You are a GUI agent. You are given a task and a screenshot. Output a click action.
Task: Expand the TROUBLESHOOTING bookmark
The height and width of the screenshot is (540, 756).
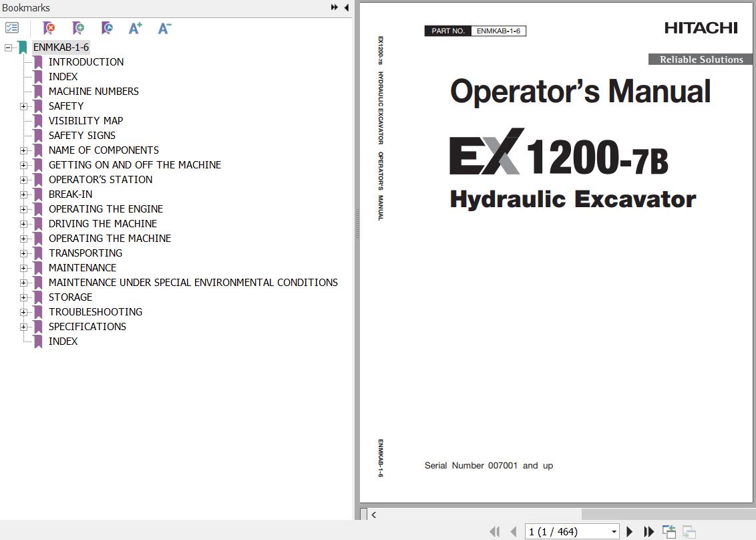pos(23,312)
